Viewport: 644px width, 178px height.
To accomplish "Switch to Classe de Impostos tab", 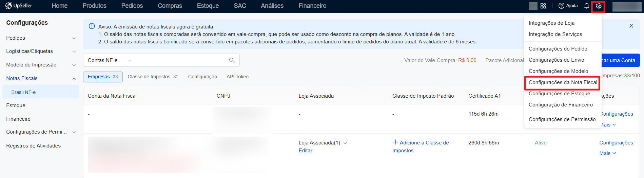I will 153,77.
